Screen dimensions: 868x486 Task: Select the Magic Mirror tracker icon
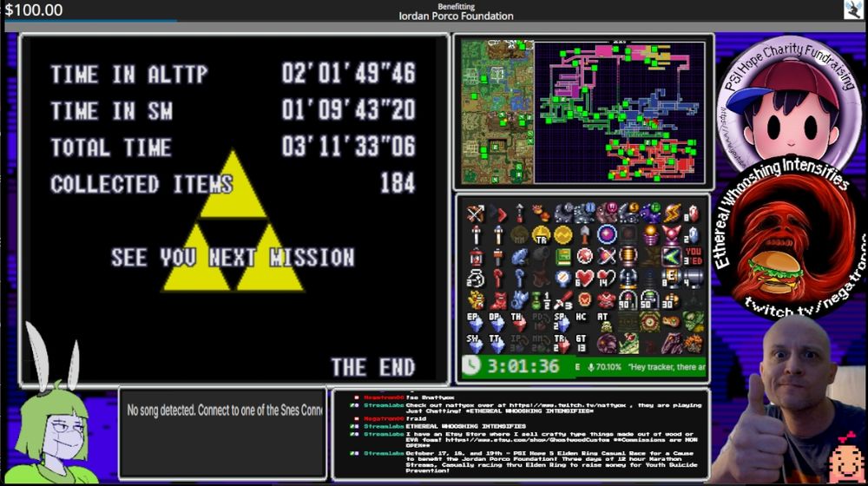[x=563, y=279]
